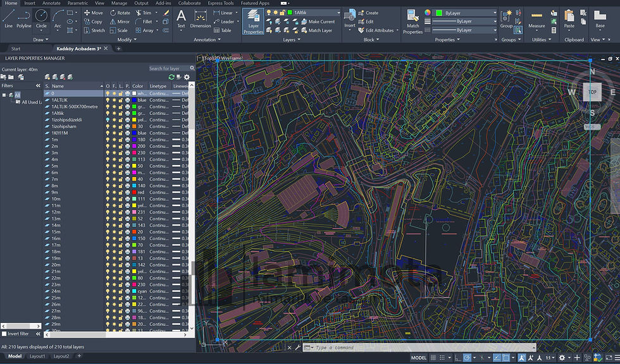Activate the Stretch command

coord(94,30)
